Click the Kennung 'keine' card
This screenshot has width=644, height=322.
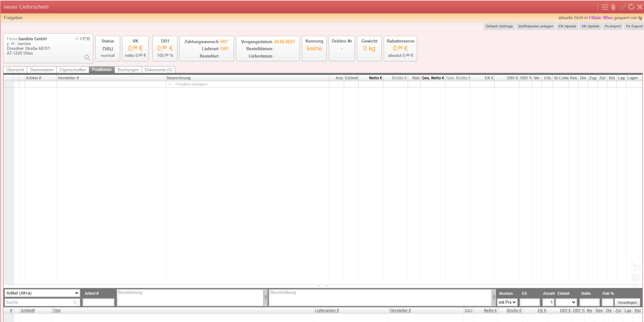[x=314, y=48]
